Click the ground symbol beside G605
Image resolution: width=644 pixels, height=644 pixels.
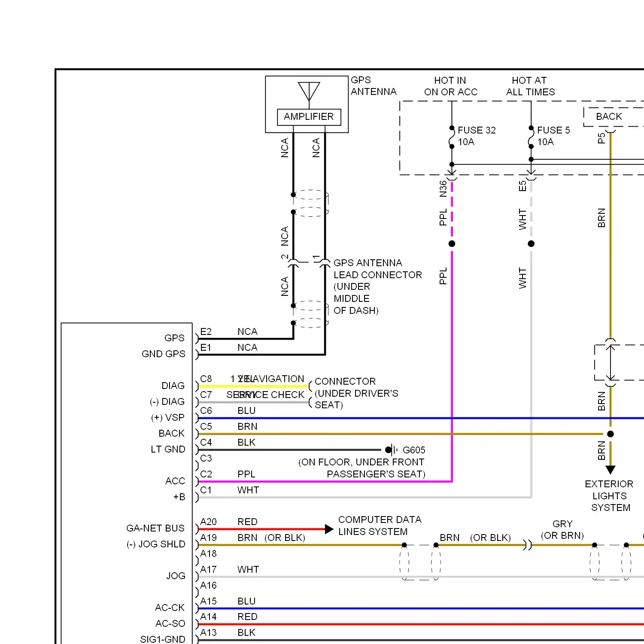392,450
